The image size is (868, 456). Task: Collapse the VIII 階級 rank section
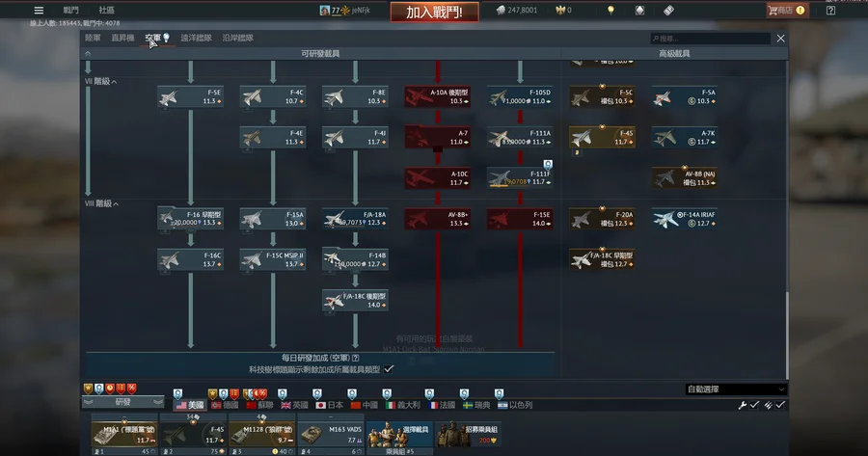[102, 203]
